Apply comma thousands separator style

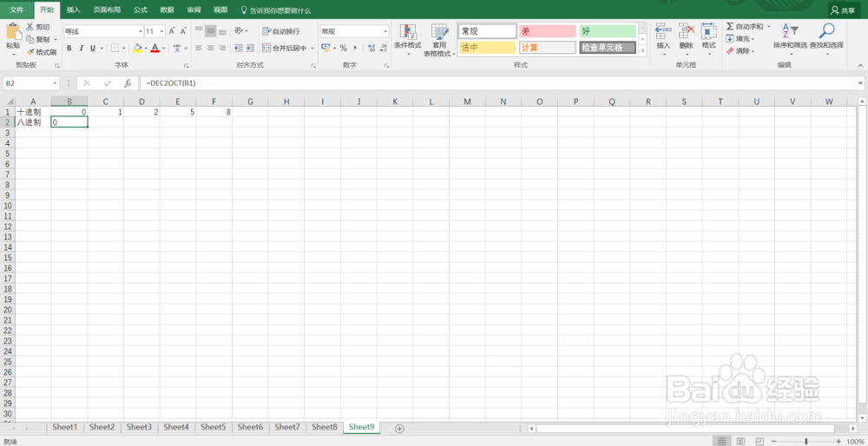355,48
